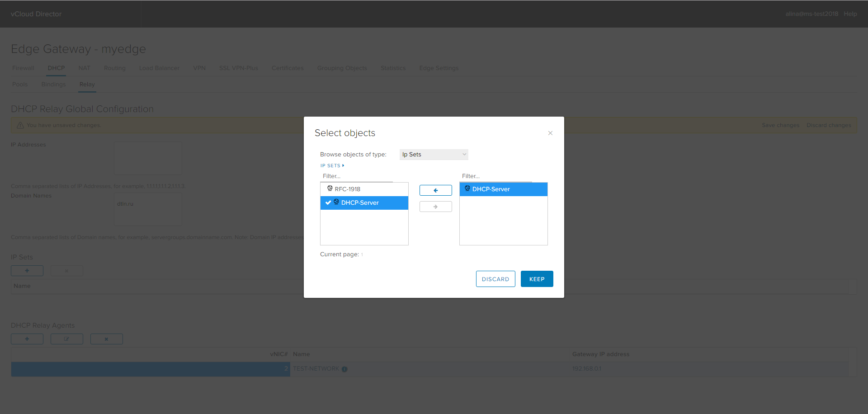This screenshot has width=868, height=414.
Task: Switch to the Bindings tab
Action: pos(53,84)
